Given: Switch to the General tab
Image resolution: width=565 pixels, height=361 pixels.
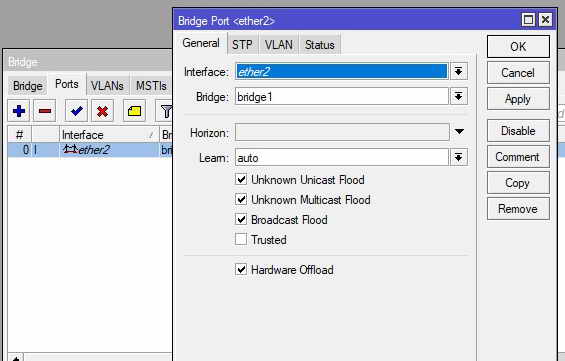Looking at the screenshot, I should click(x=201, y=43).
